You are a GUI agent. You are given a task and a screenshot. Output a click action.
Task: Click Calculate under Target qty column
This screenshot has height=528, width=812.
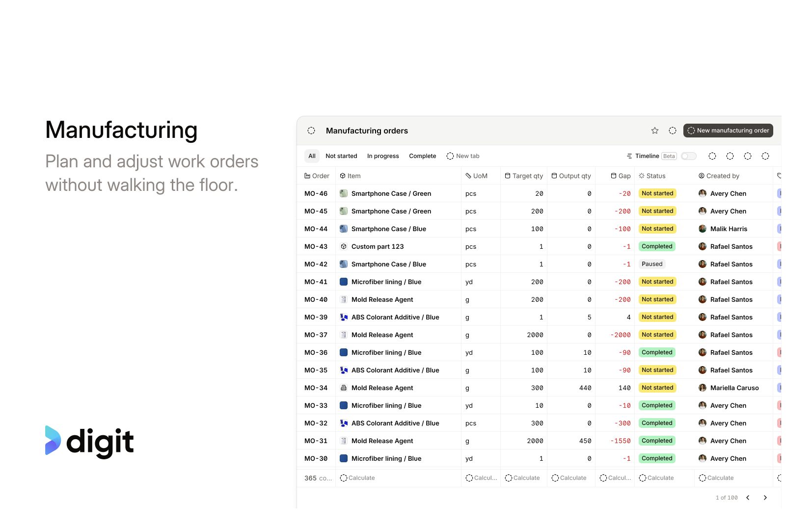click(522, 478)
